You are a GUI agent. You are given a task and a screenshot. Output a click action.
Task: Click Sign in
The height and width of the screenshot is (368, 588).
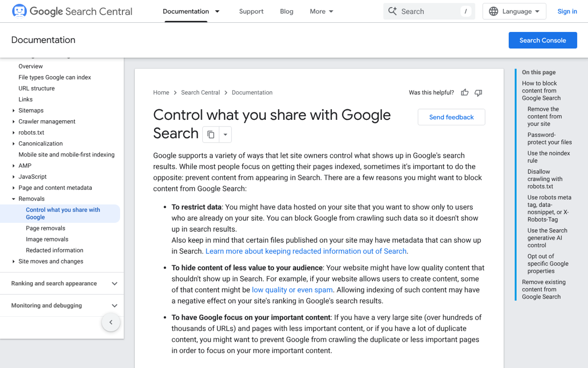tap(567, 11)
